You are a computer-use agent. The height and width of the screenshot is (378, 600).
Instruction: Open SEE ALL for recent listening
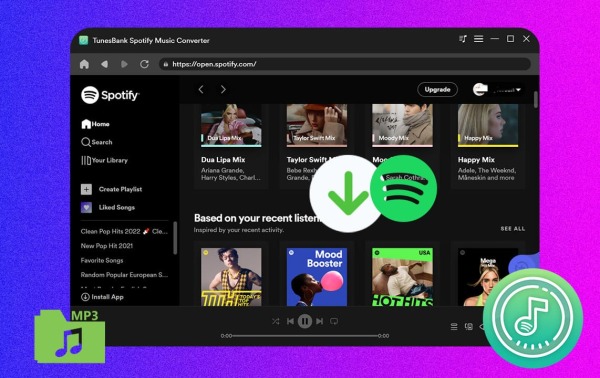tap(513, 229)
